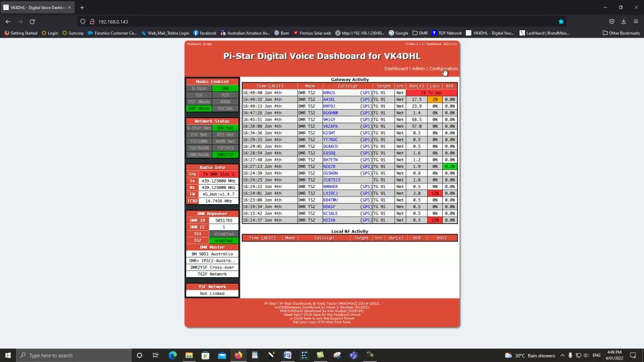Click GPS link beside LX1DCJ
644x362 pixels.
(366, 193)
